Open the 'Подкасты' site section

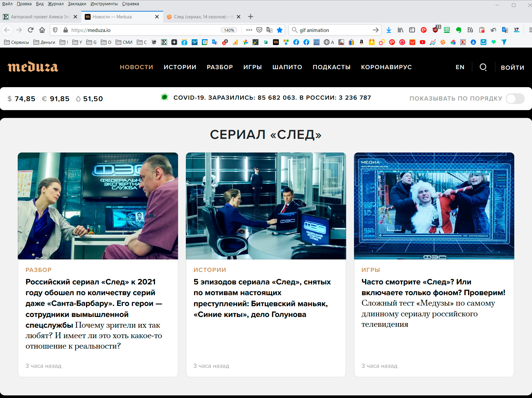click(x=331, y=67)
